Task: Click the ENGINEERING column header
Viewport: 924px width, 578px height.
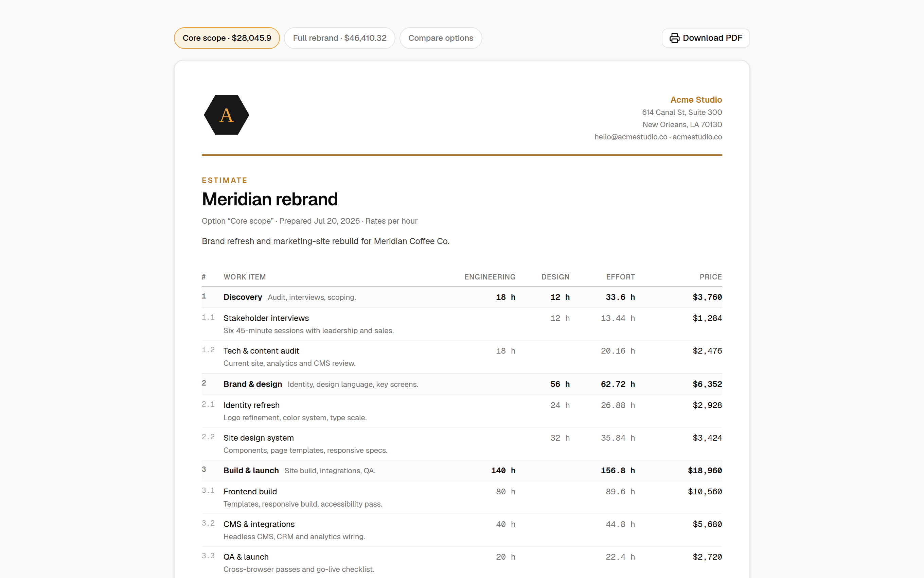Action: pos(490,277)
